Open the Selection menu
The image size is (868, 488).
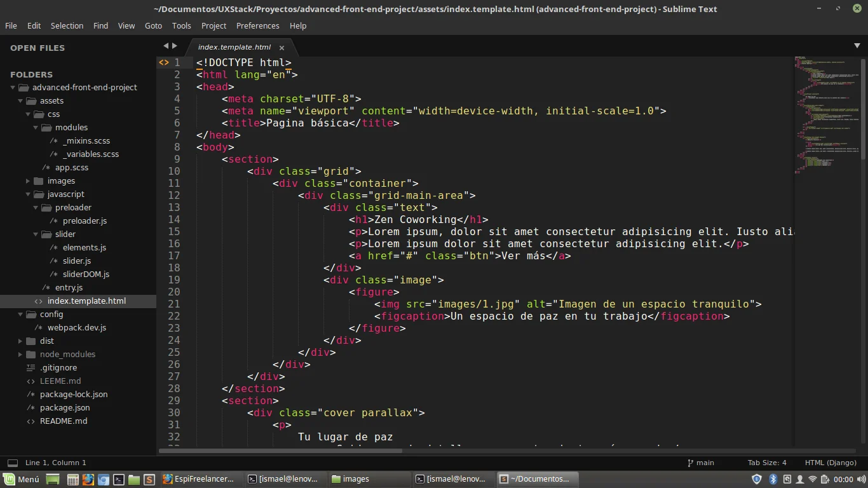pyautogui.click(x=67, y=26)
